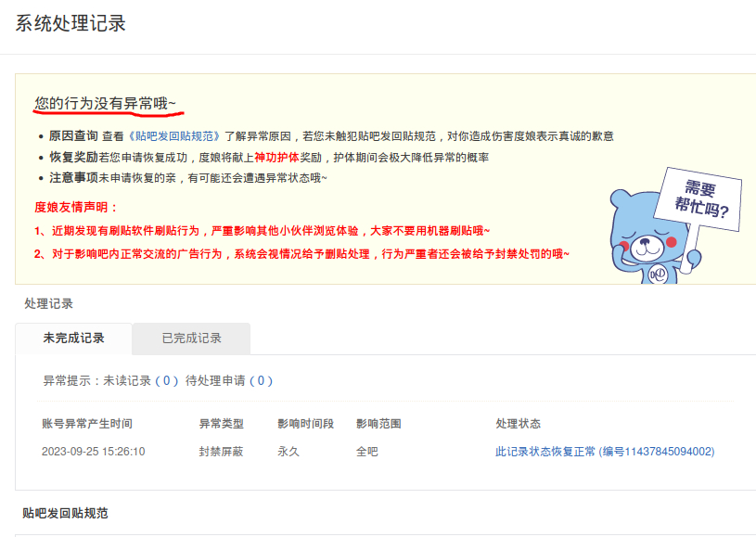Image resolution: width=756 pixels, height=537 pixels.
Task: Click the 异常类型 column header
Action: pos(221,424)
